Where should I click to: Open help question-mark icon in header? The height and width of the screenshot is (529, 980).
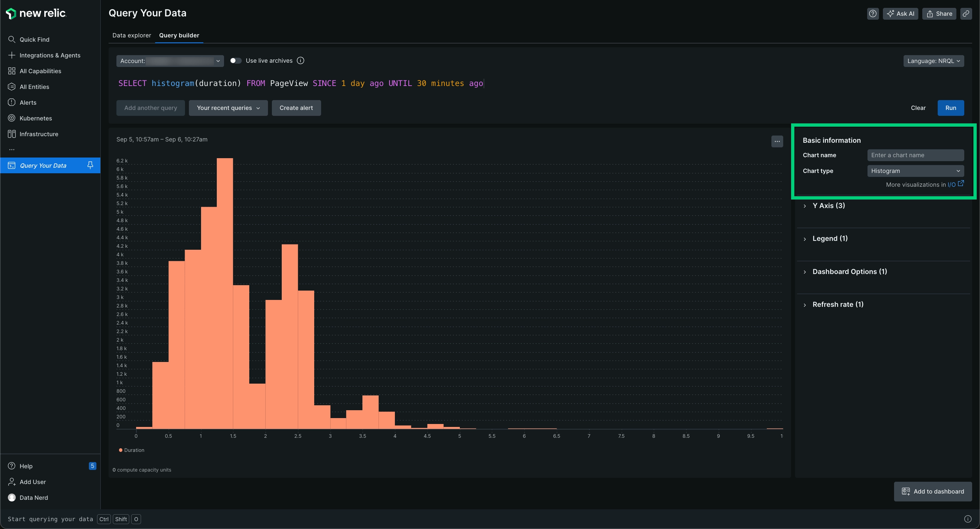click(x=873, y=14)
